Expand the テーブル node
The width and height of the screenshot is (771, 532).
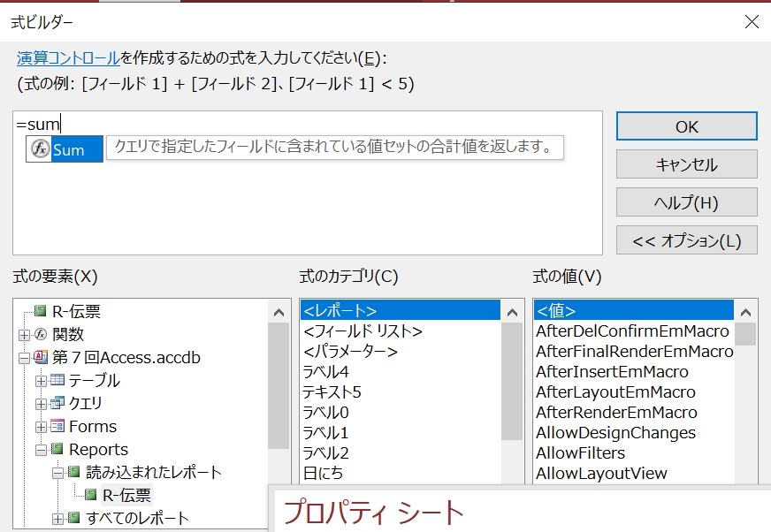tap(41, 381)
